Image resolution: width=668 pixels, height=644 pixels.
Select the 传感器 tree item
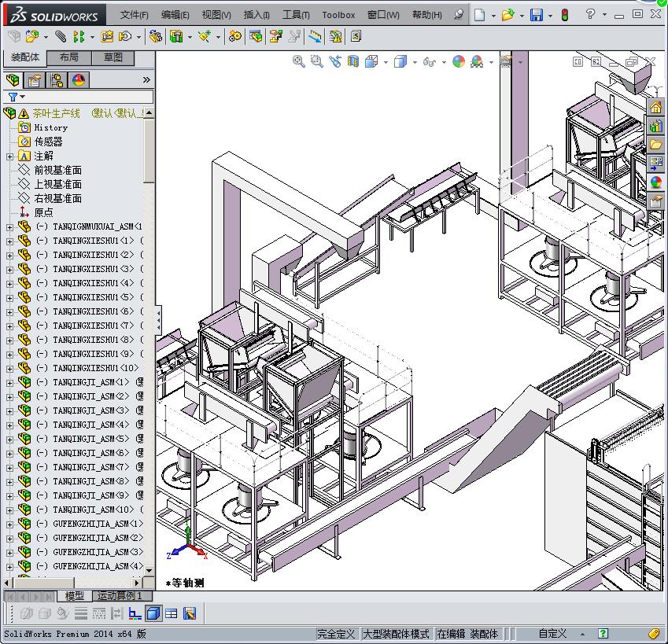48,142
